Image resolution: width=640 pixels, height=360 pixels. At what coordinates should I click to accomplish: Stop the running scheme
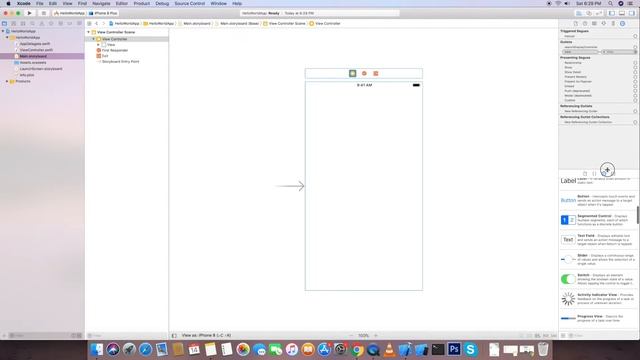(x=43, y=13)
